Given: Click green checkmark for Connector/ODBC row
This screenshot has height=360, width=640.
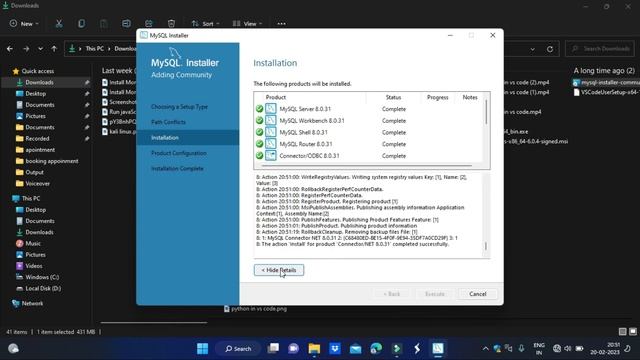Looking at the screenshot, I should (259, 156).
